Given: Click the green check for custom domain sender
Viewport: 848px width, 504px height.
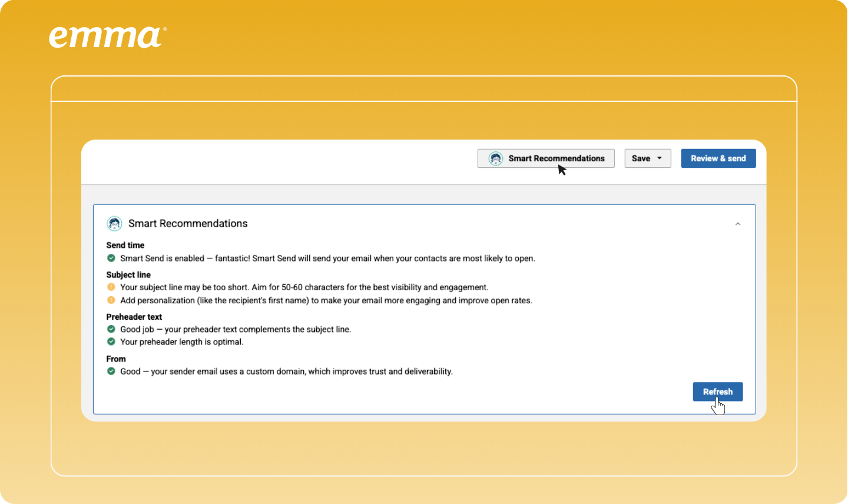Looking at the screenshot, I should 111,372.
